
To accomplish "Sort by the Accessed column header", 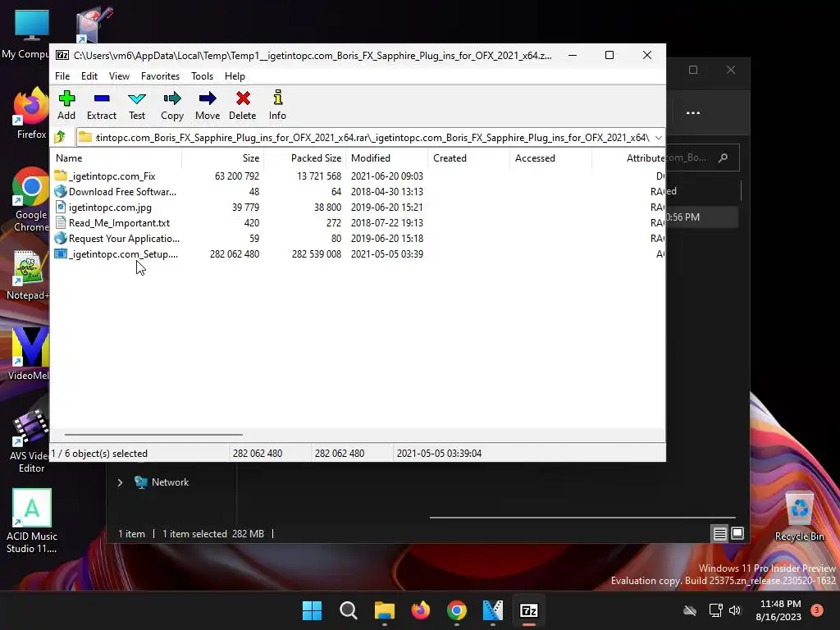I will (550, 158).
